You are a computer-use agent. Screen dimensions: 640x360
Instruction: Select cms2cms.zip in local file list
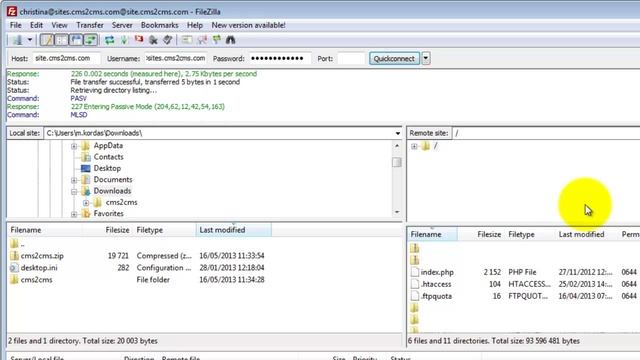(42, 256)
